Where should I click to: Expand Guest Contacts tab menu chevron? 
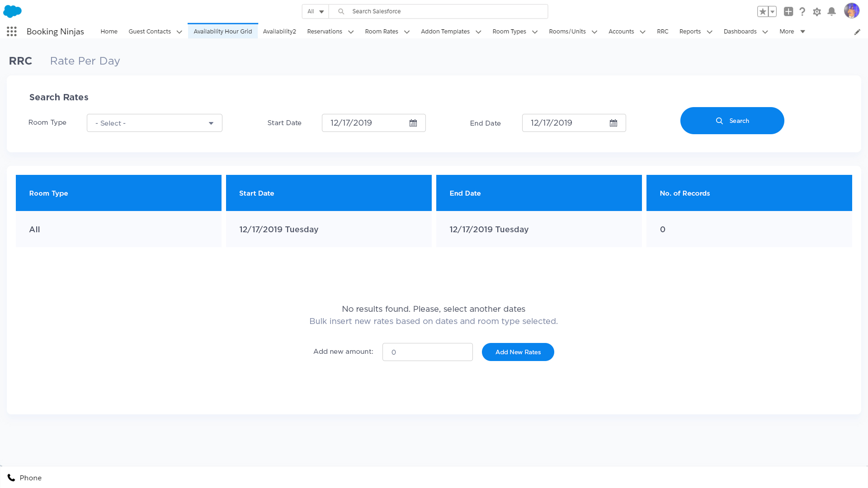(x=179, y=32)
